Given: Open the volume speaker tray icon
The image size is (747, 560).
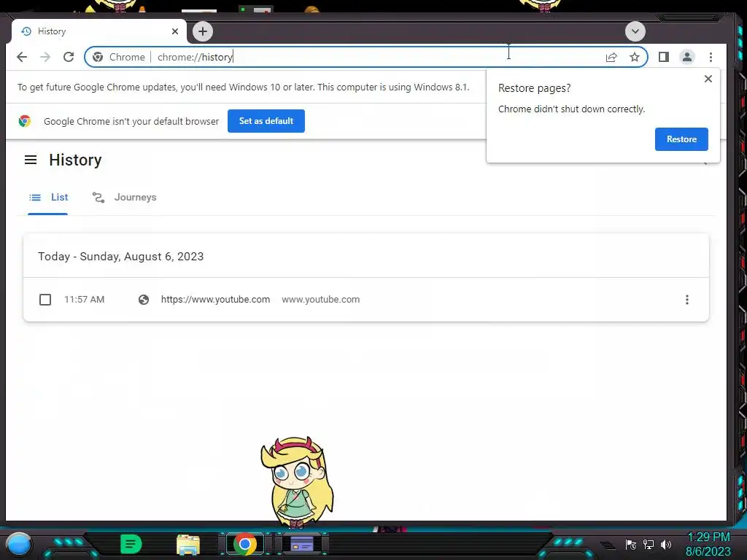Looking at the screenshot, I should tap(666, 545).
